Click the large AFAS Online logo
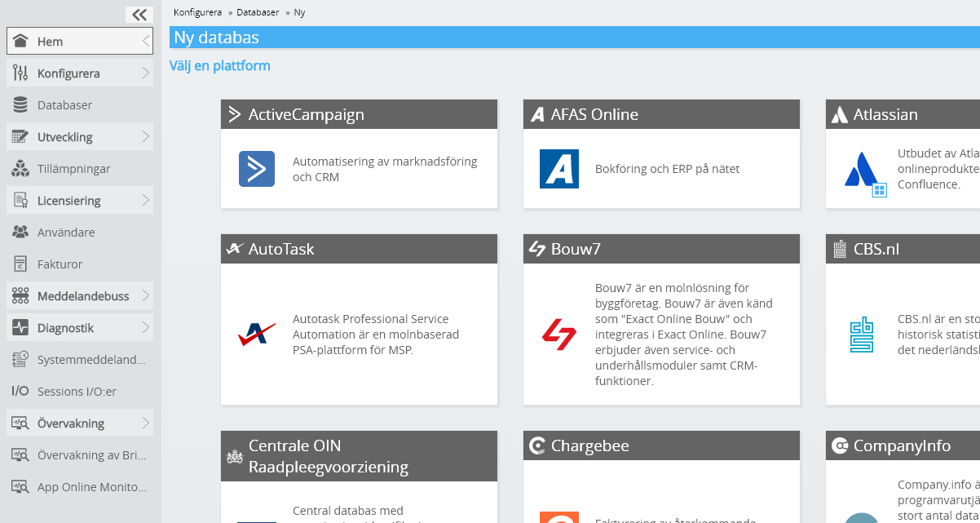This screenshot has width=980, height=523. tap(559, 169)
